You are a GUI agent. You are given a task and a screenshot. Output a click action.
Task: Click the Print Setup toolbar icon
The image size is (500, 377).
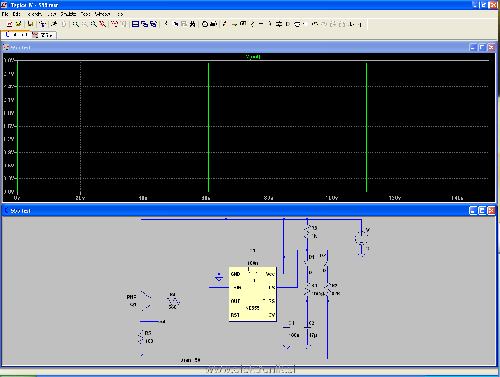(x=205, y=24)
